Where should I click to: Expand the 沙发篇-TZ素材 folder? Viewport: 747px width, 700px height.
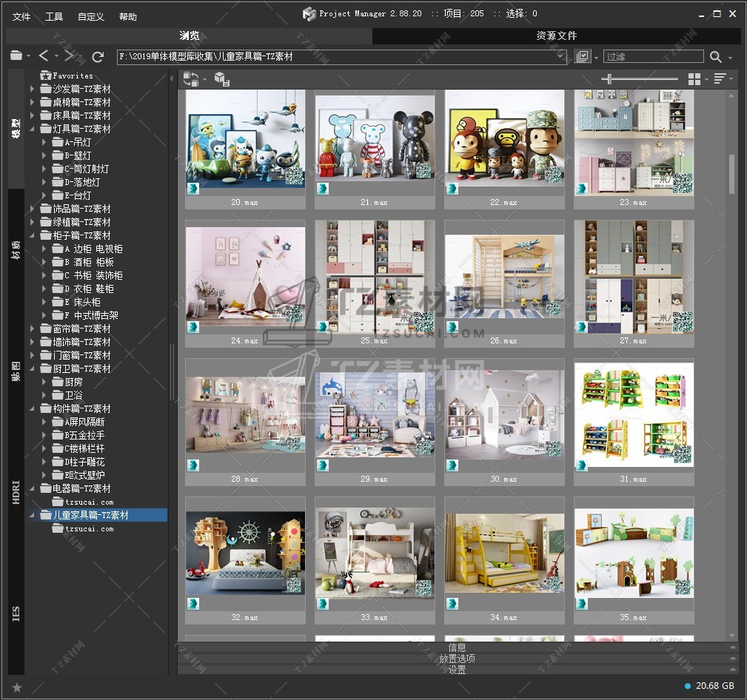point(32,89)
